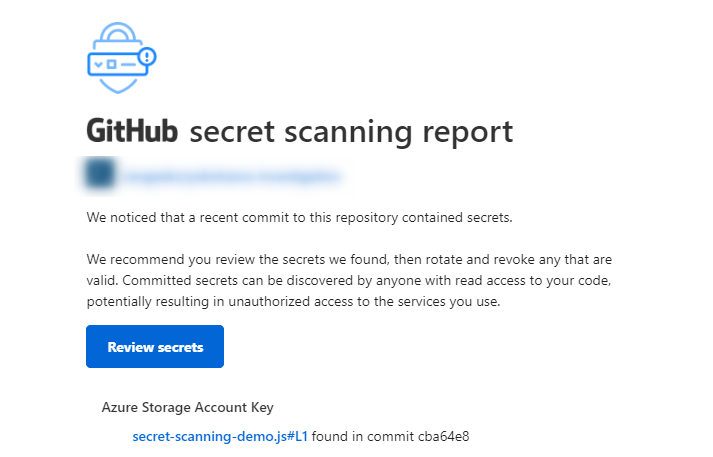The width and height of the screenshot is (713, 457).
Task: Open the secret-scanning-demo.js#L1 link
Action: point(220,437)
